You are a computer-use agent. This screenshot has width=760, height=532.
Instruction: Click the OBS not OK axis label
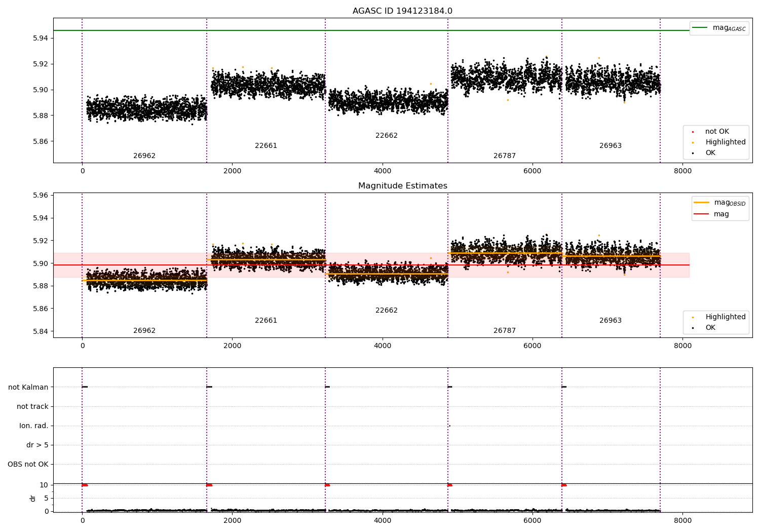[x=28, y=464]
